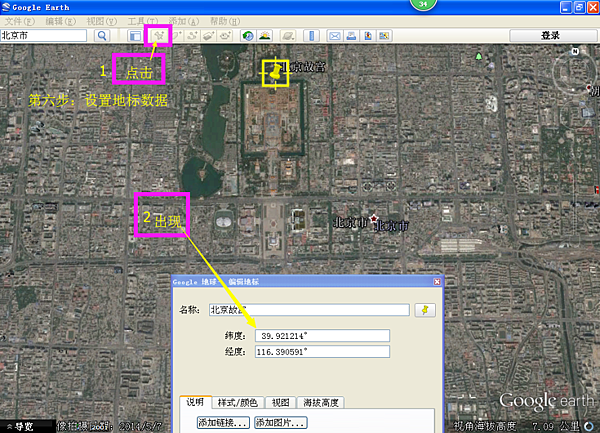
Task: Switch to the 样式/颜色 tab
Action: (x=238, y=402)
